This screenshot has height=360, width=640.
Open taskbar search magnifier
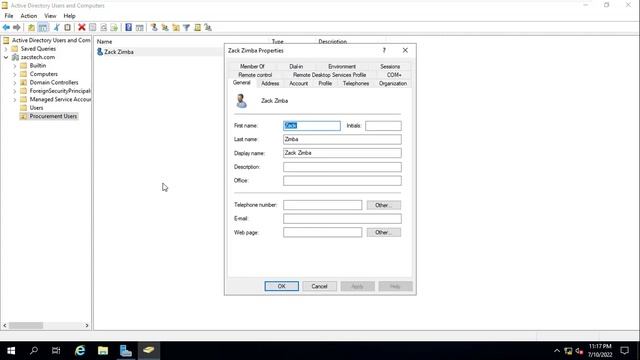[34, 351]
